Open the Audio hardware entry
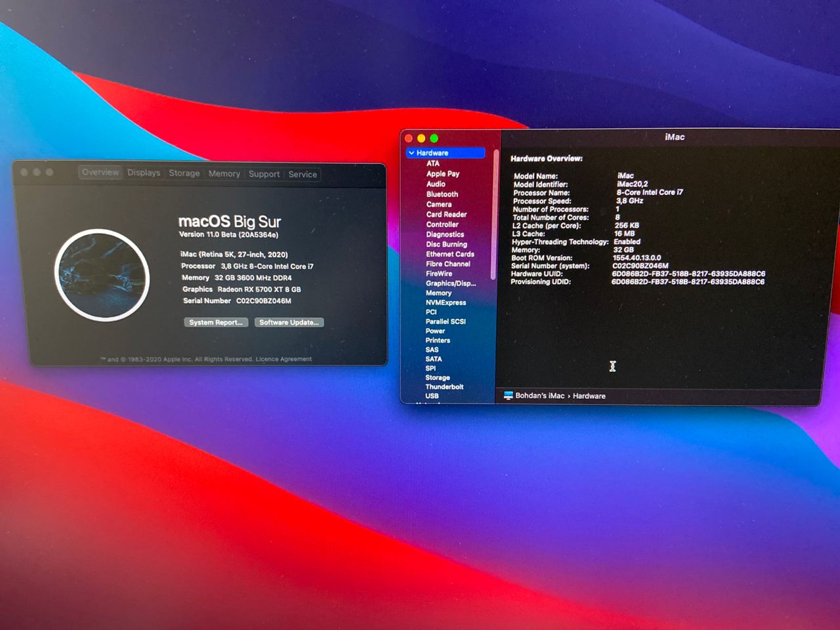840x630 pixels. tap(436, 184)
